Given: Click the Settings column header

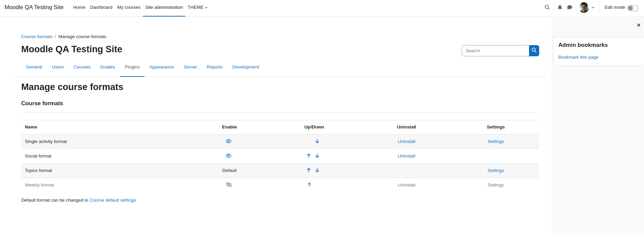Looking at the screenshot, I should click(x=495, y=127).
